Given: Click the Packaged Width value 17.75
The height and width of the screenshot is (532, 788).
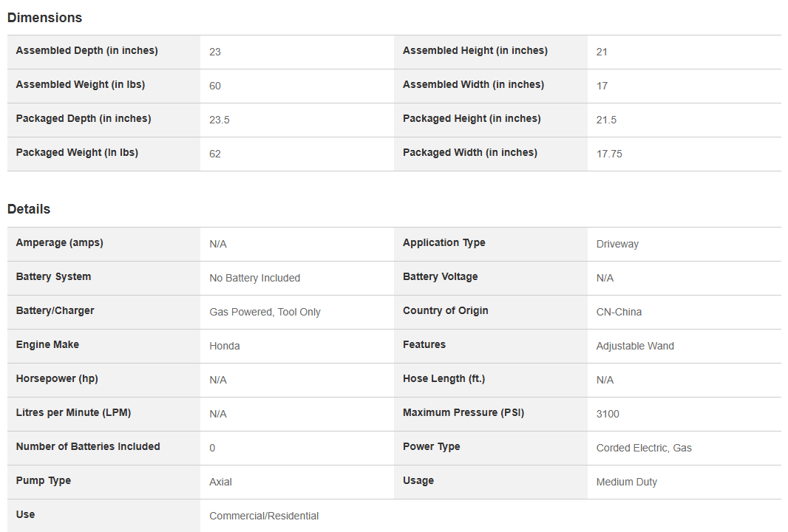Looking at the screenshot, I should (609, 154).
